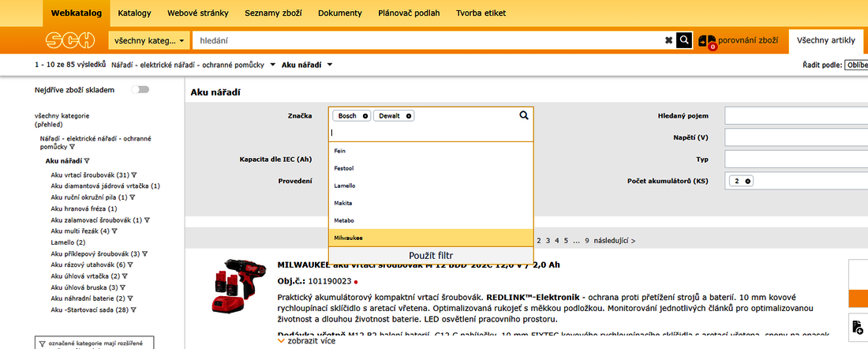Choose Metabo from the brand list

431,220
